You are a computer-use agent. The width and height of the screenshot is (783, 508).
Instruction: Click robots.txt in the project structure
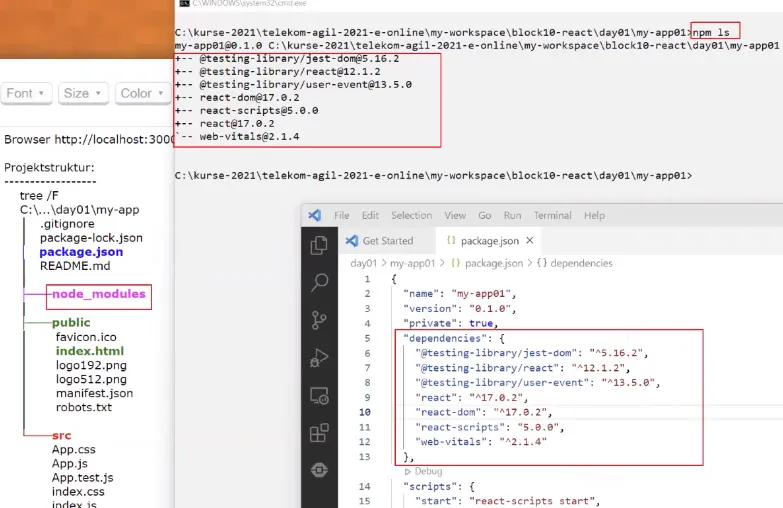tap(84, 407)
